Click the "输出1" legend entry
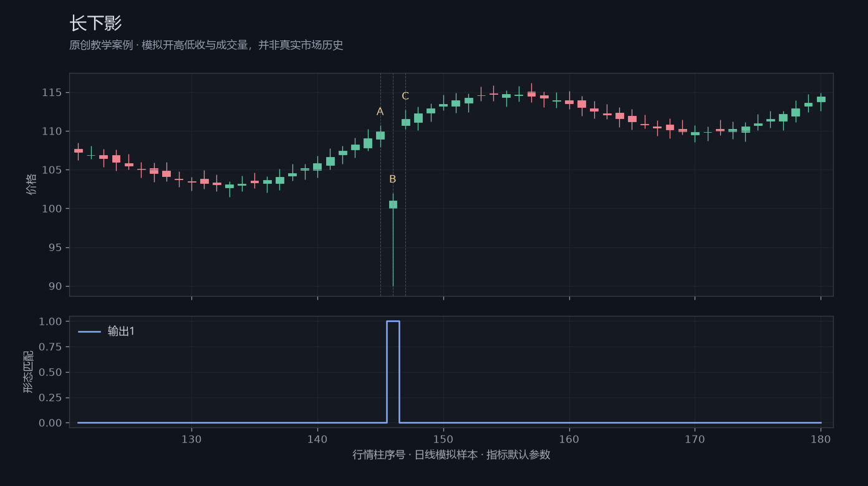Screen dimensions: 868x486 click(107, 331)
